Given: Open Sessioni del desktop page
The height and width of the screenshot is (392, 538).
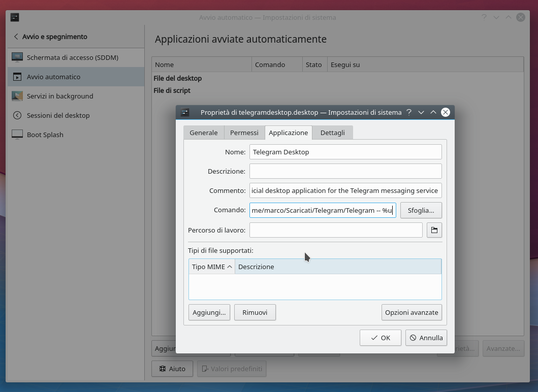Looking at the screenshot, I should click(x=76, y=115).
